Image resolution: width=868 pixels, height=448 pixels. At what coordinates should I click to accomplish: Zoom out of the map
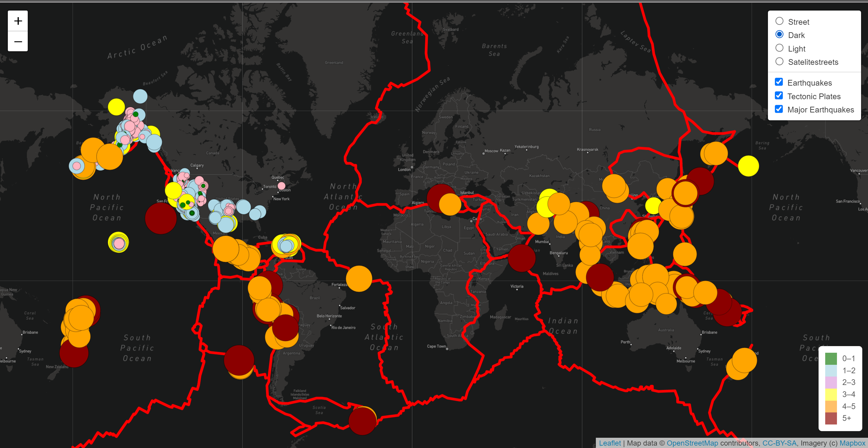click(x=17, y=42)
